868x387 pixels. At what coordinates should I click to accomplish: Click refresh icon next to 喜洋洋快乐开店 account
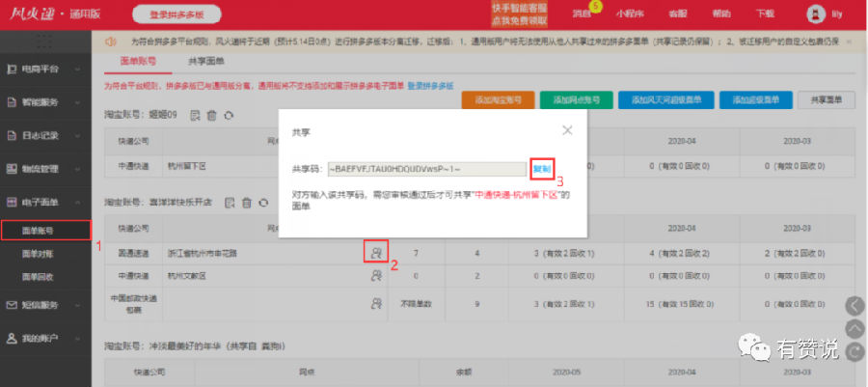(263, 204)
